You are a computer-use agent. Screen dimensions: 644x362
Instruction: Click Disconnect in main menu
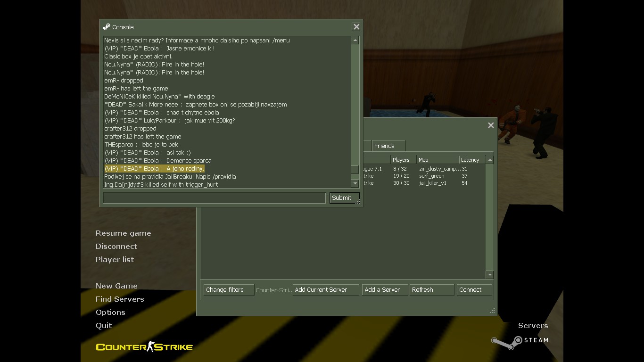(116, 247)
